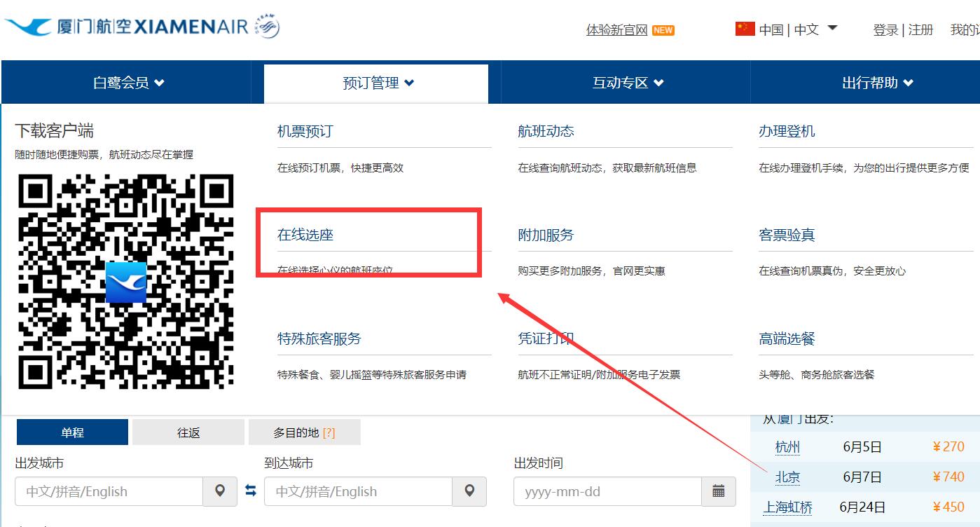This screenshot has height=527, width=980.
Task: Select the 多目的地 multi-city tab
Action: pyautogui.click(x=305, y=432)
